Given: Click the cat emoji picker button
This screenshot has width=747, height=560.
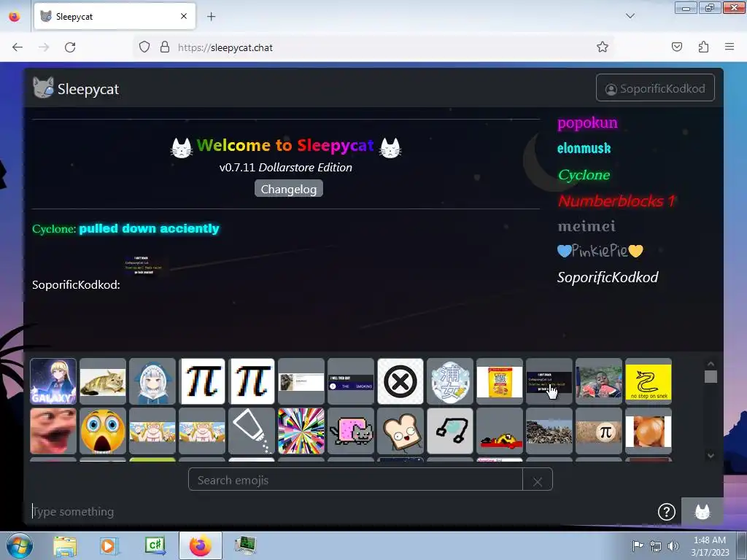Looking at the screenshot, I should (703, 512).
